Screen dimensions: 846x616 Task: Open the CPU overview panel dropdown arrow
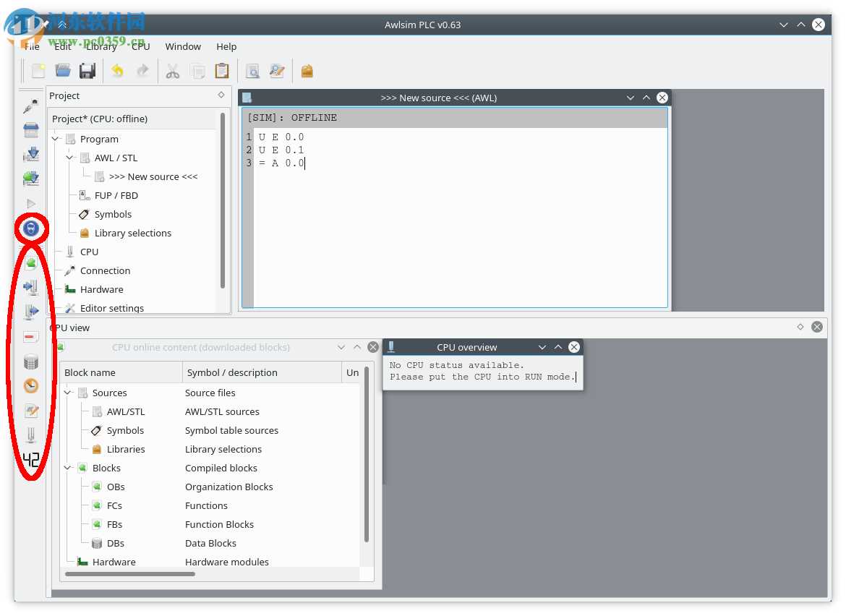pos(542,347)
